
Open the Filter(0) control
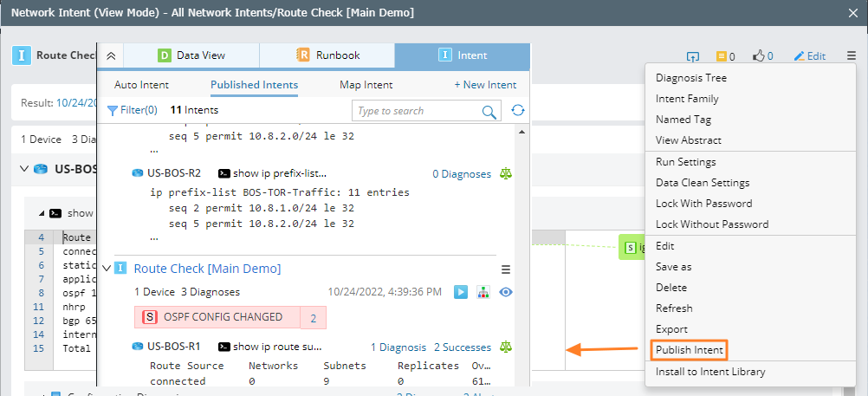[133, 110]
